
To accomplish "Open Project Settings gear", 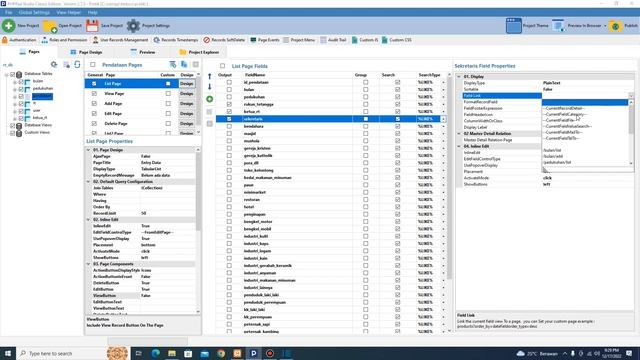I will point(133,26).
